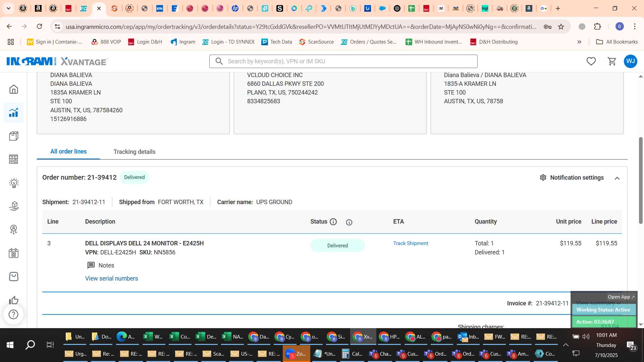Expand the hidden bookmarks overflow chevron
The image size is (644, 362).
579,42
